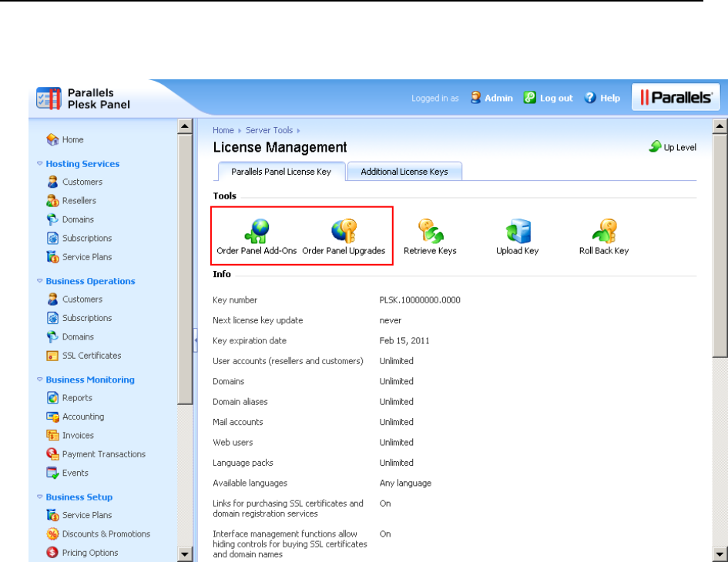Click the main content scrollbar thumb

720,246
